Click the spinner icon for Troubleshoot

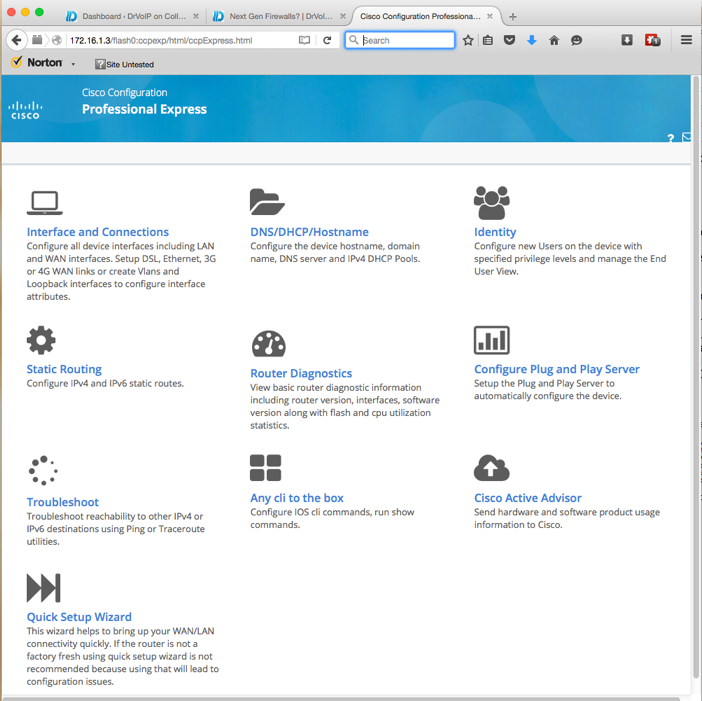click(x=43, y=470)
